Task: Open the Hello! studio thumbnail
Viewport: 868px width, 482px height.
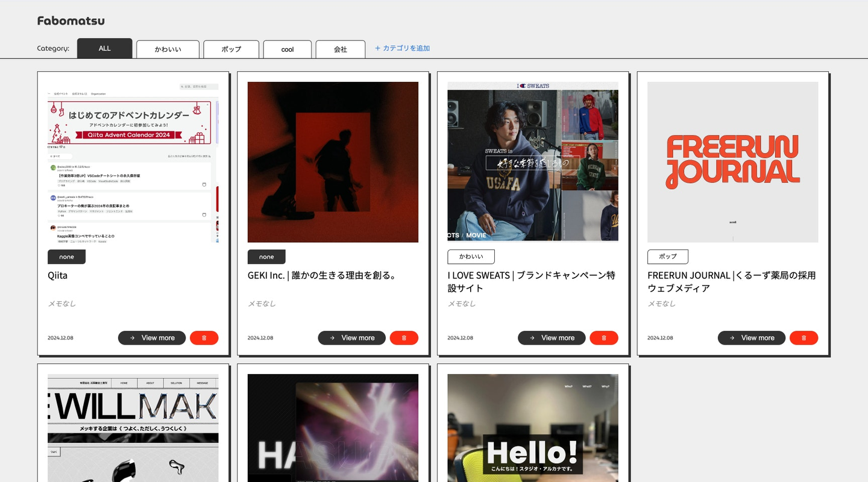Action: click(533, 428)
